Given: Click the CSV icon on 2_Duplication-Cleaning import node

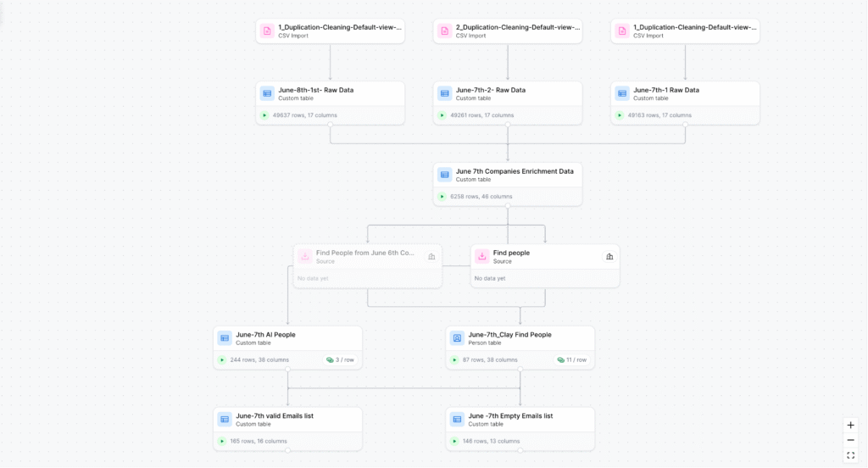Looking at the screenshot, I should pyautogui.click(x=444, y=31).
